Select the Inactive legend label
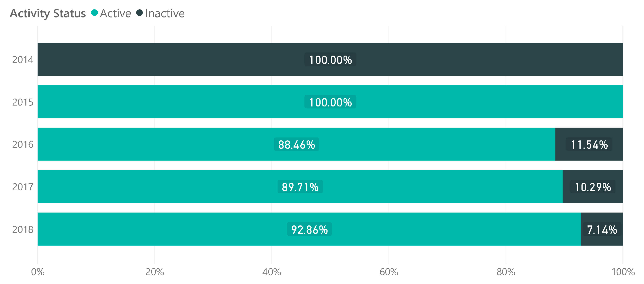644x284 pixels. tap(165, 14)
